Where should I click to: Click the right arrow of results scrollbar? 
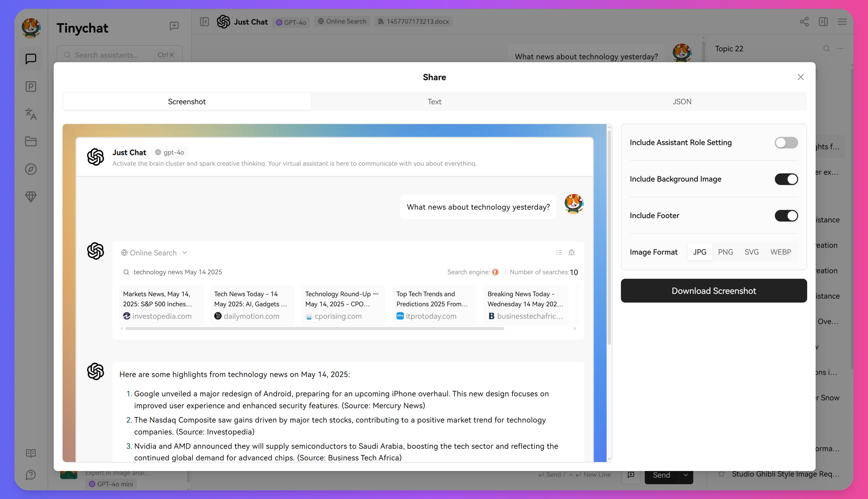[x=574, y=328]
